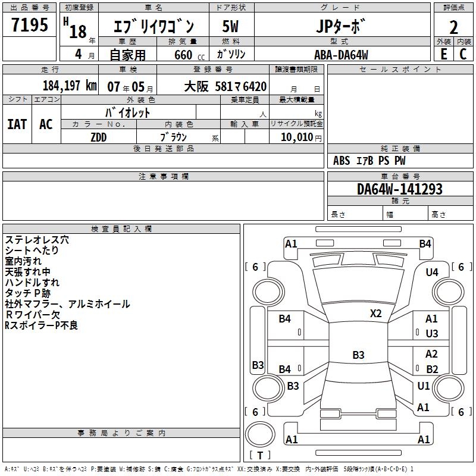The image size is (476, 476).
Task: Click the X2 mark on the windshield
Action: point(375,314)
